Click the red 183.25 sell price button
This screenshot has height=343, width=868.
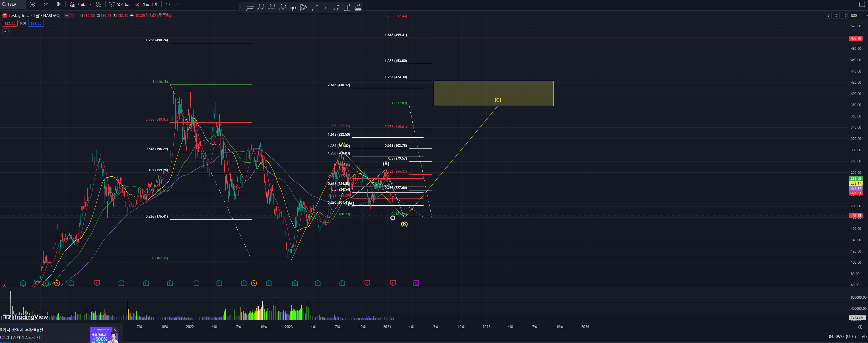click(10, 23)
